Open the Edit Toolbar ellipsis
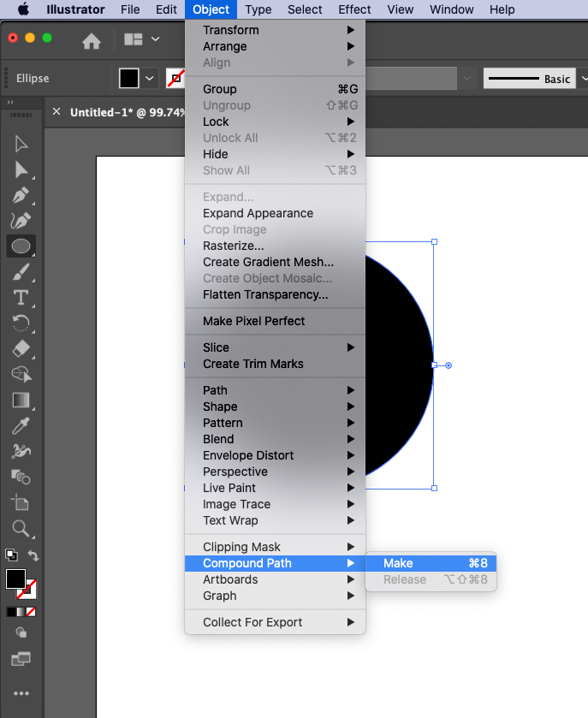588x718 pixels. [x=21, y=693]
